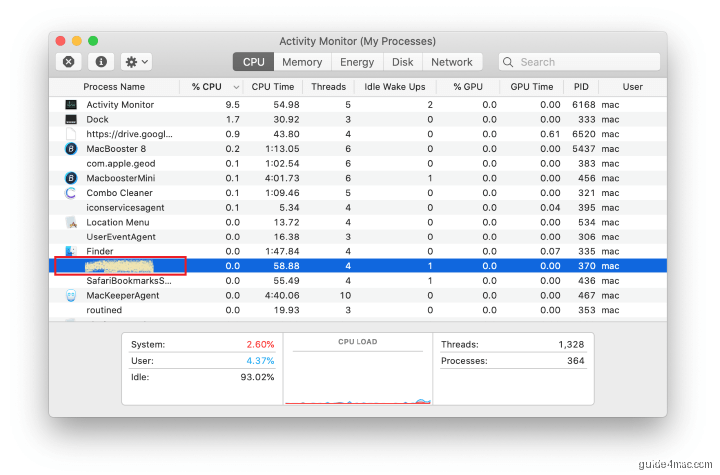Click the Dock process icon
The height and width of the screenshot is (475, 720).
[x=71, y=119]
